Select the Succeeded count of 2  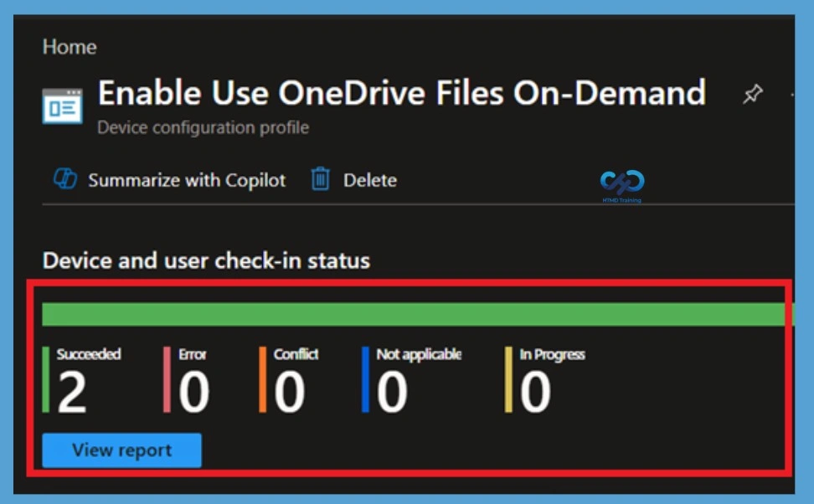pyautogui.click(x=72, y=393)
